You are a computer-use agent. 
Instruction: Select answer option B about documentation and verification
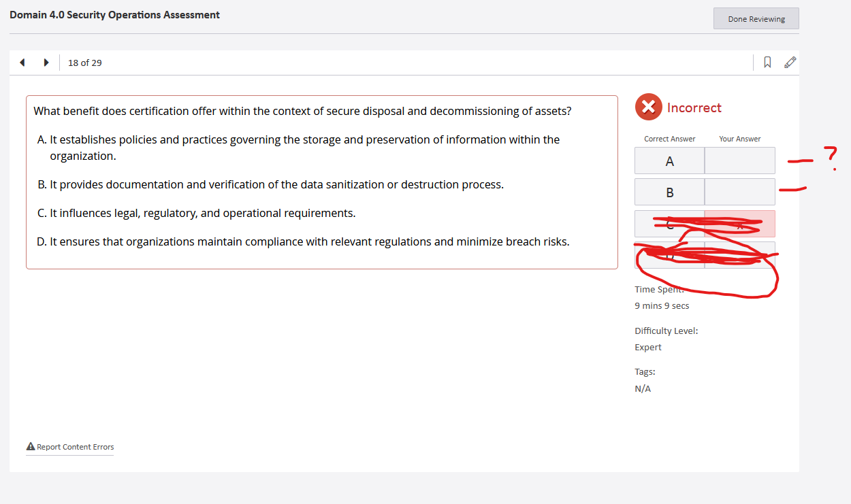tap(270, 184)
